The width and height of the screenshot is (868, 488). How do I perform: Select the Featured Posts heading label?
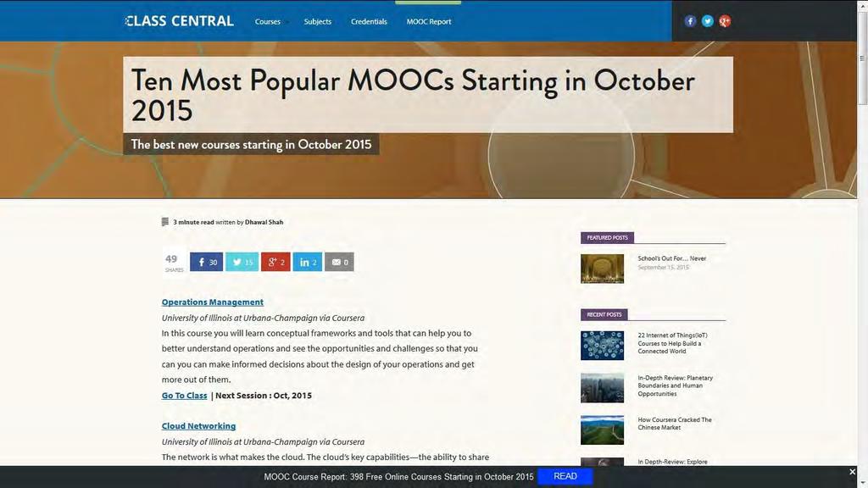(x=607, y=238)
